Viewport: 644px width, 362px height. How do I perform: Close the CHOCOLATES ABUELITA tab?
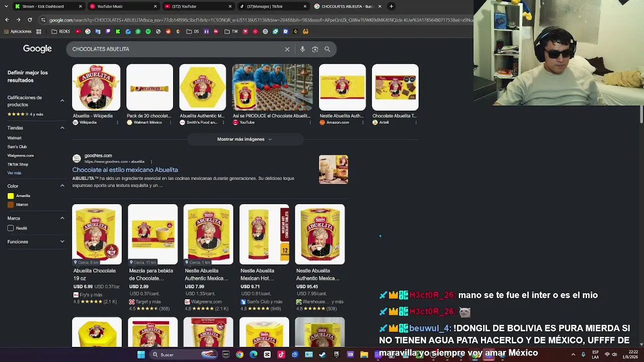(x=379, y=7)
